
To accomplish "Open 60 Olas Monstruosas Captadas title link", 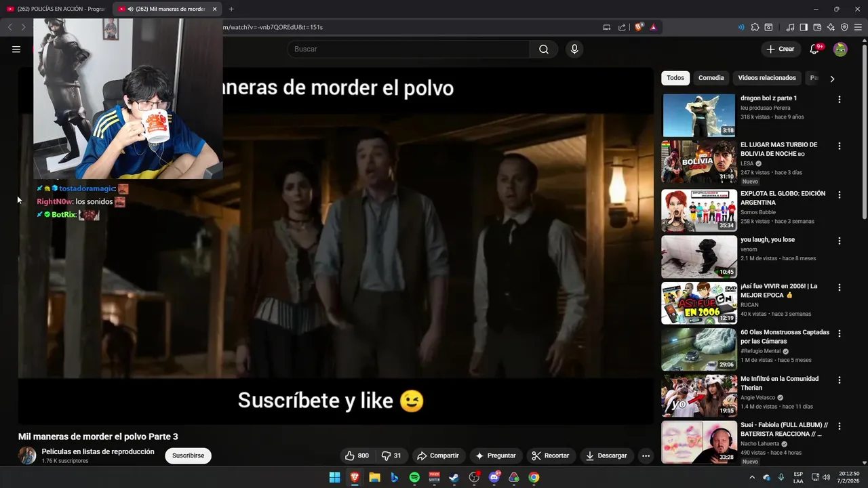I will pos(785,337).
